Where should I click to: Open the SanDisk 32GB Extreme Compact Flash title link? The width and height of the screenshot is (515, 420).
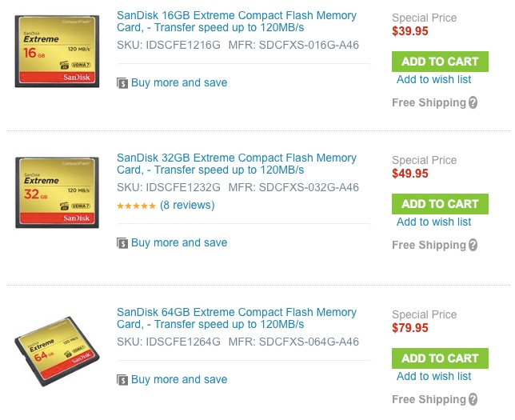point(237,164)
